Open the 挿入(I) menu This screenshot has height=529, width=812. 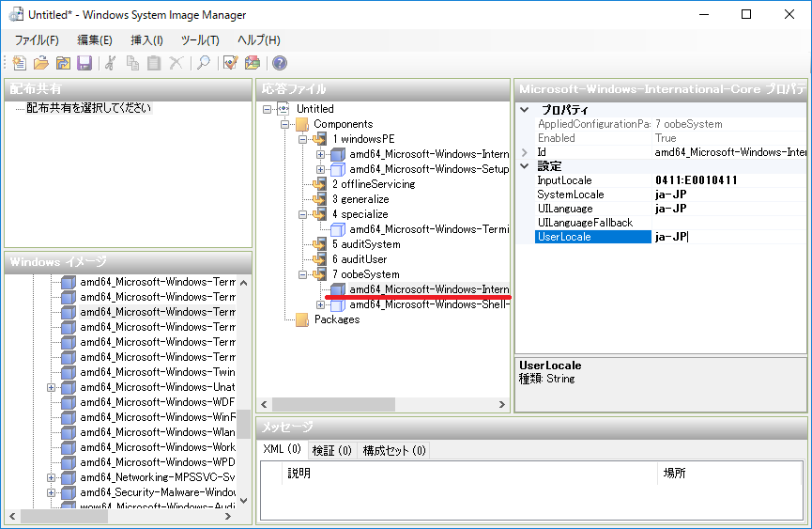146,39
